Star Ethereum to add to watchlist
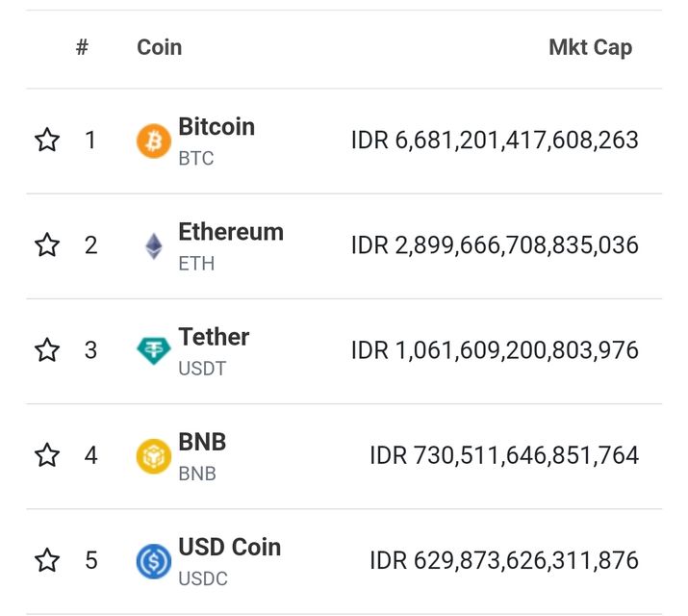This screenshot has height=616, width=688. pos(47,245)
